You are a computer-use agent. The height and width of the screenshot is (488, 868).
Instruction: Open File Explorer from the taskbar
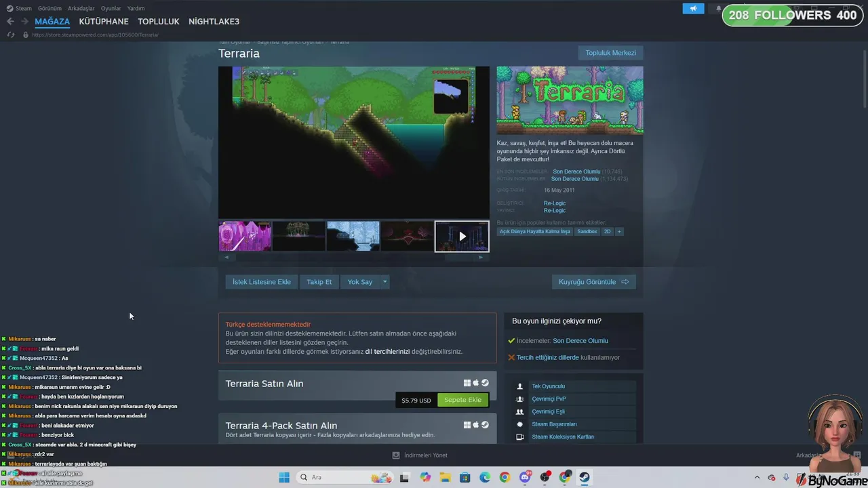[446, 477]
